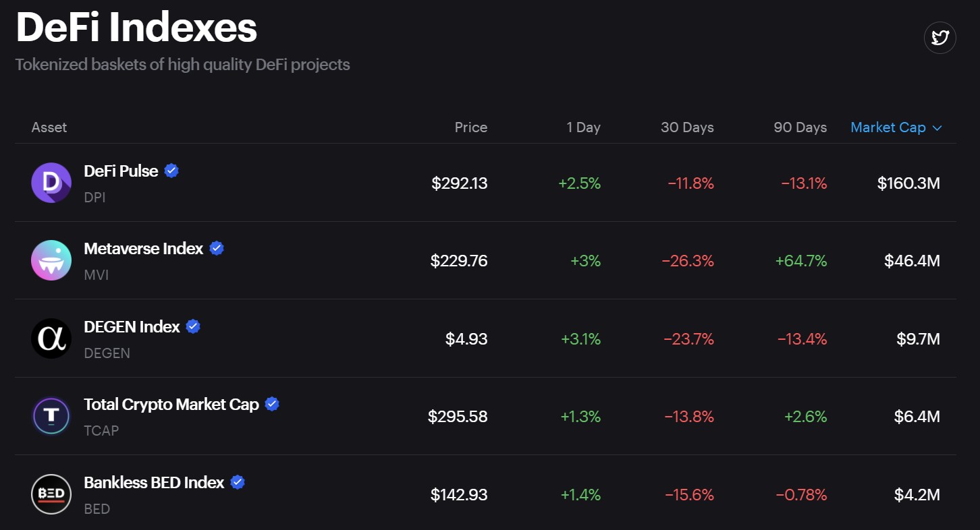
Task: Open the DeFi Pulse asset link
Action: (121, 171)
